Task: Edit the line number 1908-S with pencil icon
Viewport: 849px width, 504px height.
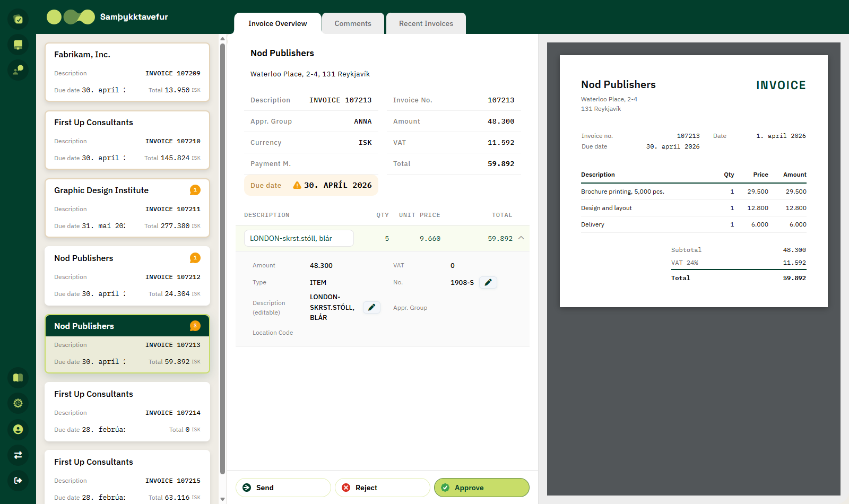Action: (x=488, y=282)
